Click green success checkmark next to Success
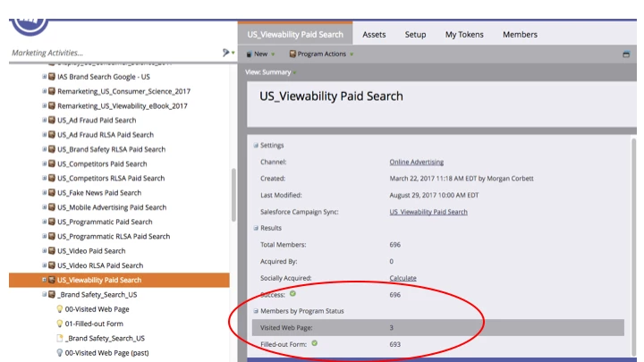This screenshot has height=362, width=644. [292, 293]
